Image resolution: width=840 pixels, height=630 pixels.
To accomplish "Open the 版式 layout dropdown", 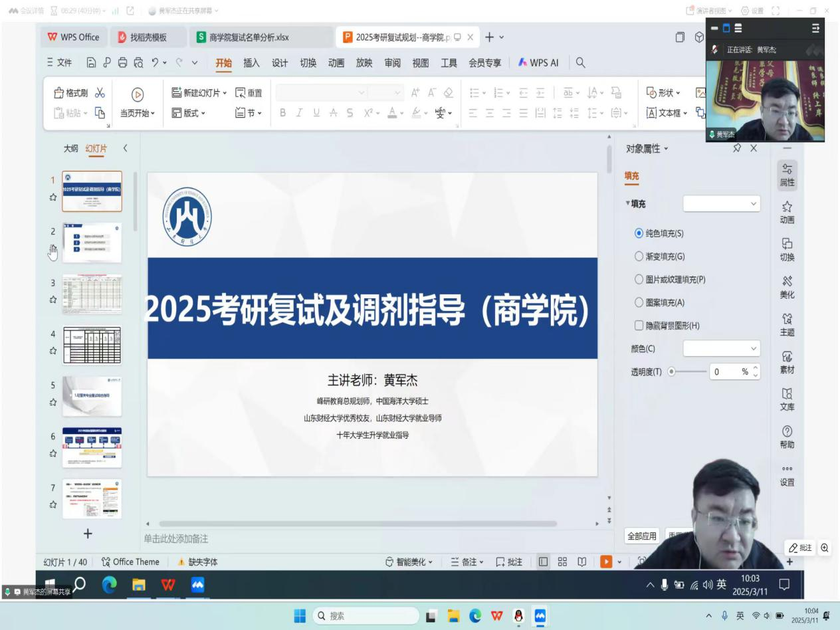I will (189, 113).
